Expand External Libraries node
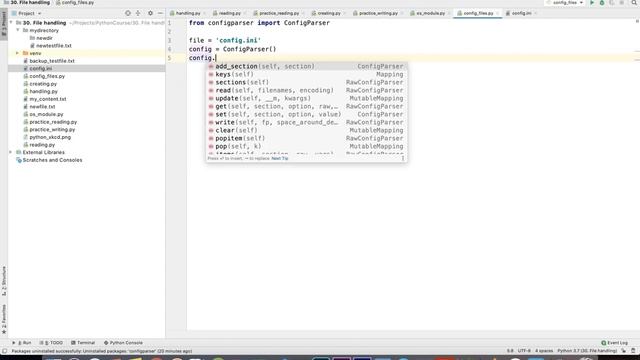 pos(11,152)
